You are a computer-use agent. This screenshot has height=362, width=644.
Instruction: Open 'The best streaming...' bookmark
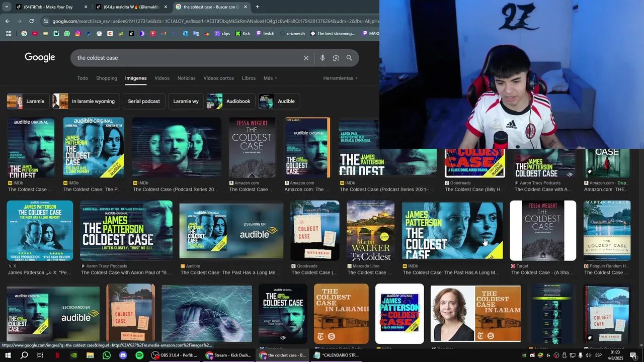pos(333,34)
